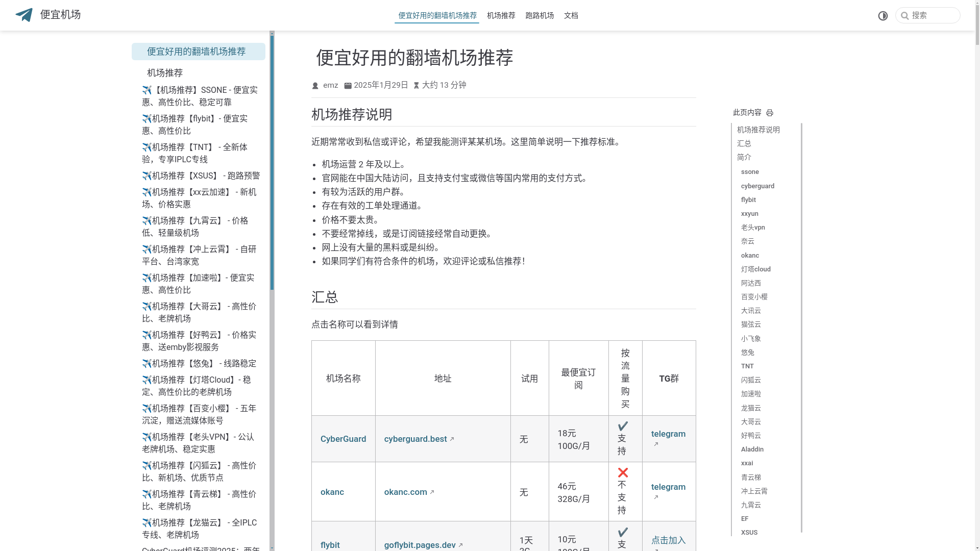
Task: Jump to xxyun in page contents
Action: pyautogui.click(x=750, y=214)
